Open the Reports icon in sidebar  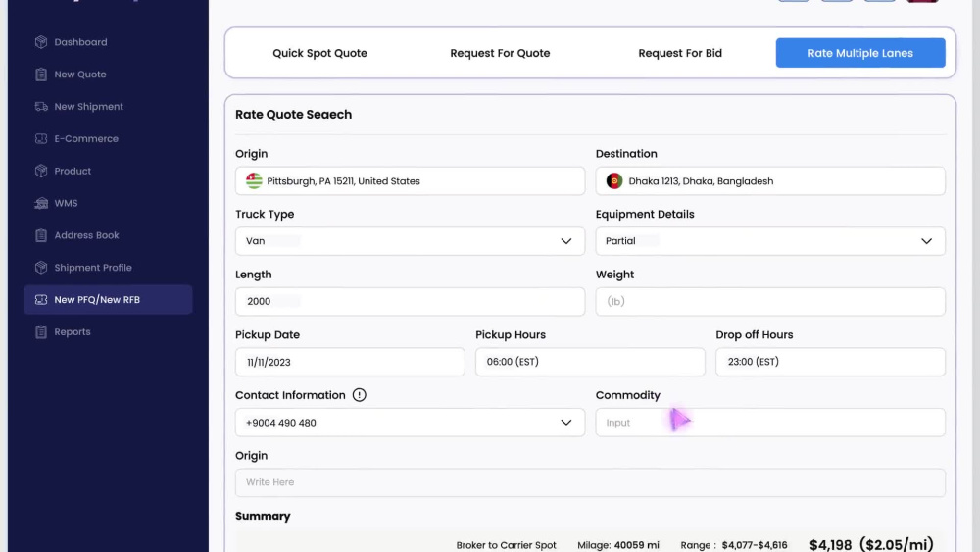pyautogui.click(x=41, y=332)
